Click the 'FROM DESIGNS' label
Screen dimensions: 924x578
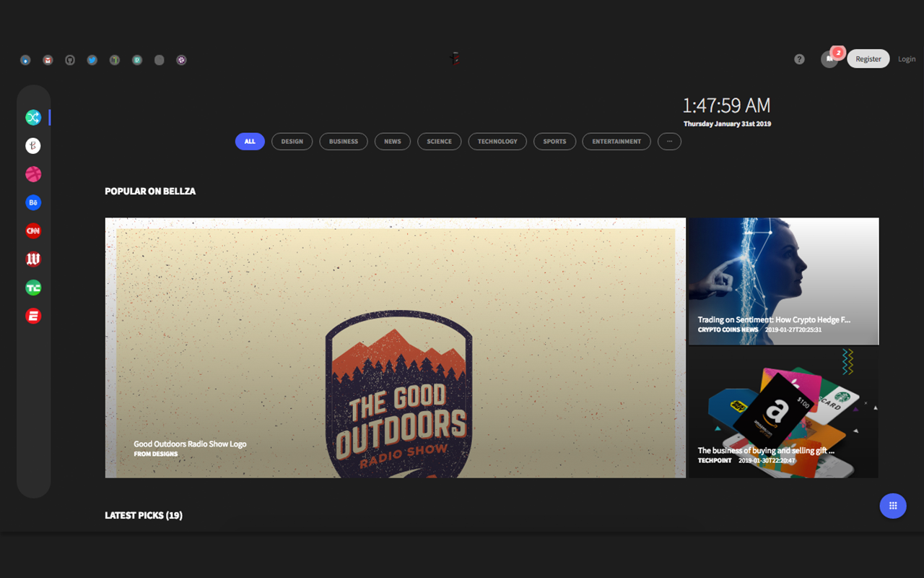coord(156,454)
